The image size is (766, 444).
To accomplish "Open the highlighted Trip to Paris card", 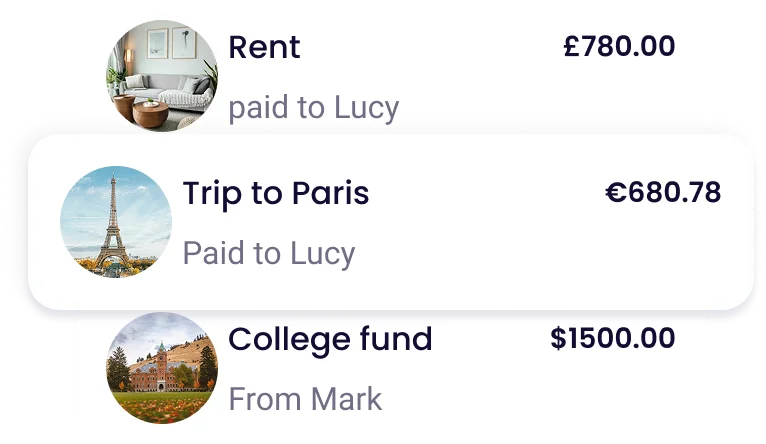I will click(391, 222).
